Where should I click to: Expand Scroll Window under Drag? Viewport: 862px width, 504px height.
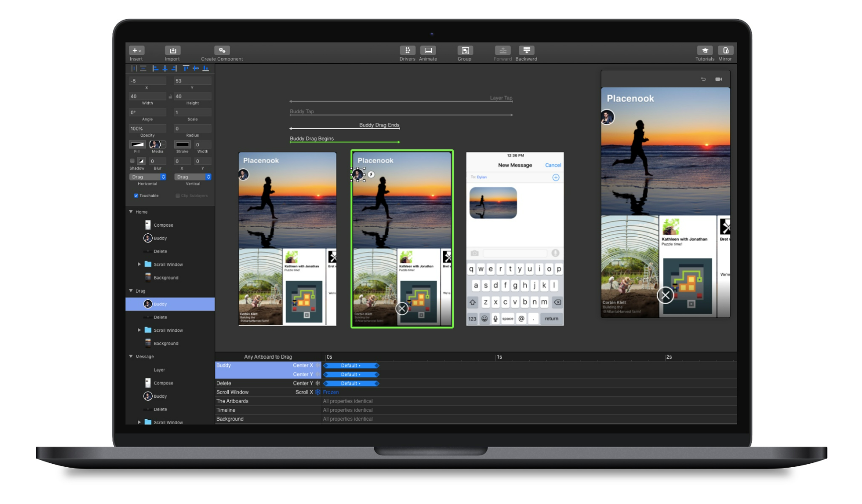pyautogui.click(x=139, y=330)
